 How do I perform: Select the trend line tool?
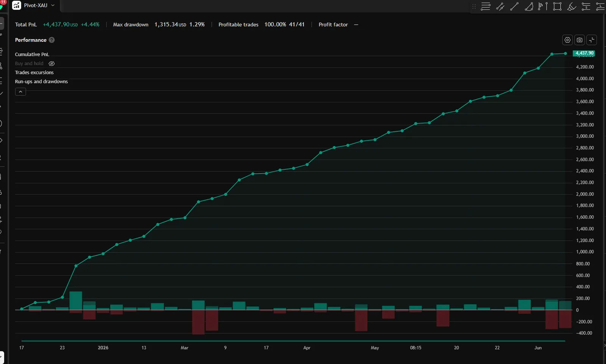tap(514, 6)
